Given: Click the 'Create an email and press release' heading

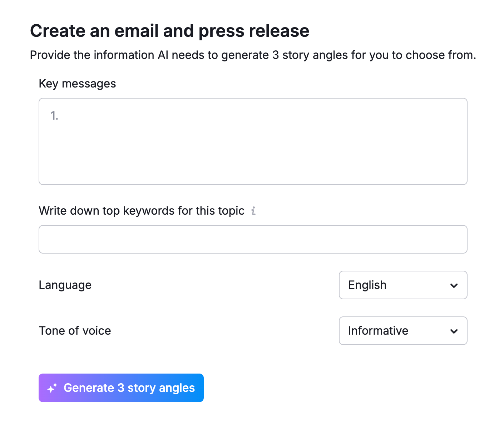Looking at the screenshot, I should (169, 31).
